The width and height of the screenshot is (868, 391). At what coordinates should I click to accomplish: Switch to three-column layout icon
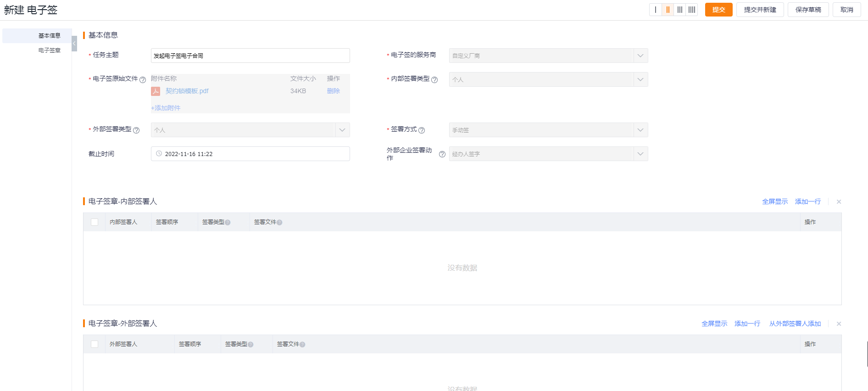(x=680, y=10)
